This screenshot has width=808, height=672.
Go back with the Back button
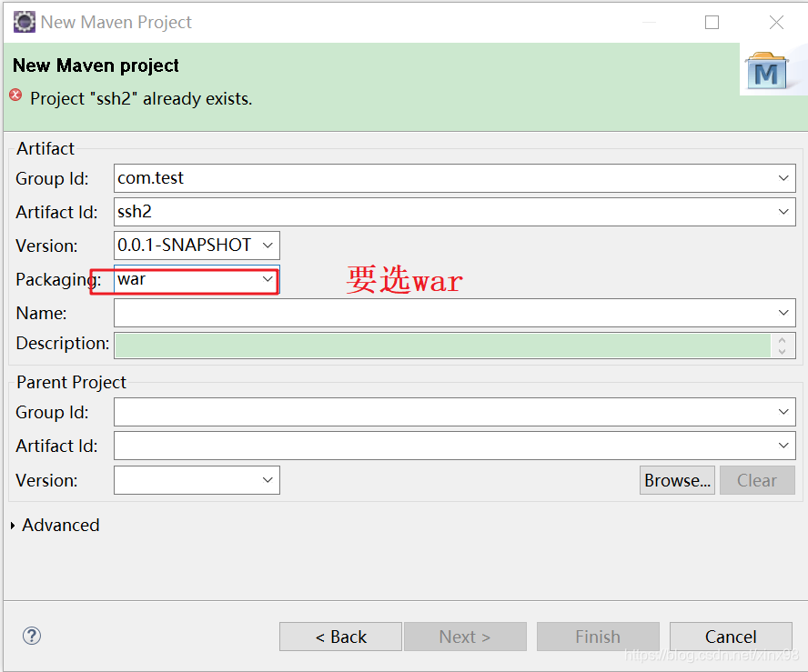tap(340, 637)
